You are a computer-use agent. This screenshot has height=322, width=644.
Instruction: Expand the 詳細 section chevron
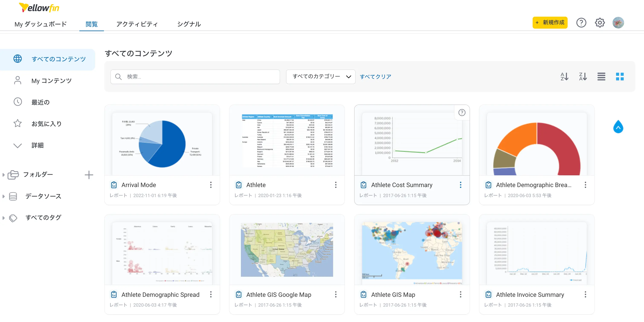point(17,145)
